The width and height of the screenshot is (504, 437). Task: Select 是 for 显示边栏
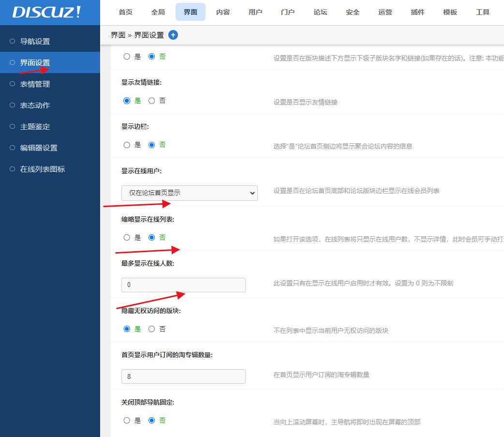click(127, 145)
